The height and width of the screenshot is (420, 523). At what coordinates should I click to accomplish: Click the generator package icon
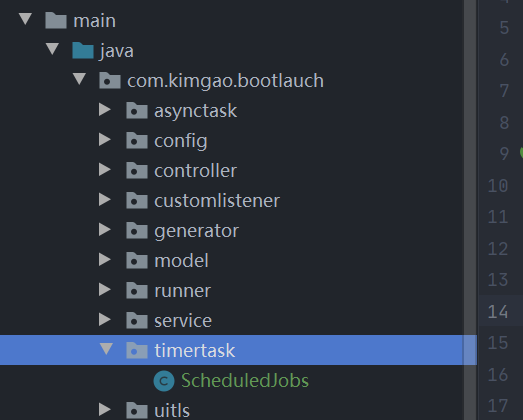point(137,230)
